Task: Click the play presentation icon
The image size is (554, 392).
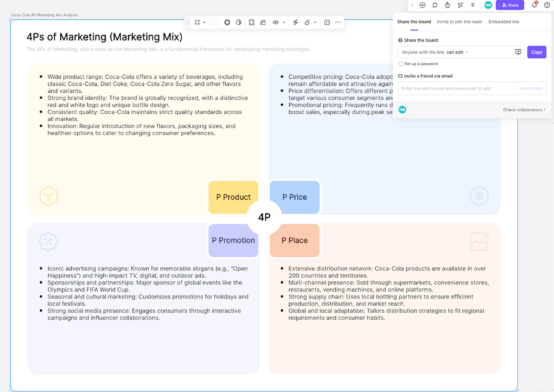Action: coord(423,5)
